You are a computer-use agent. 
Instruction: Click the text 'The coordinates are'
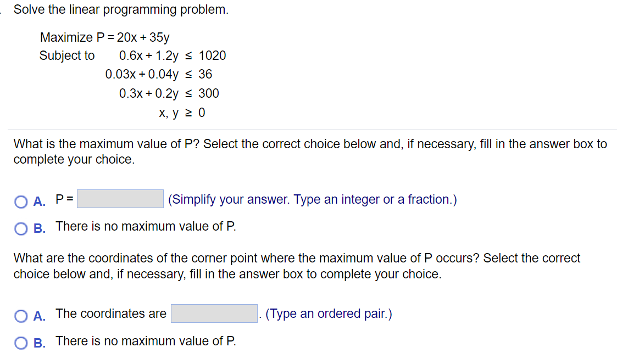110,313
